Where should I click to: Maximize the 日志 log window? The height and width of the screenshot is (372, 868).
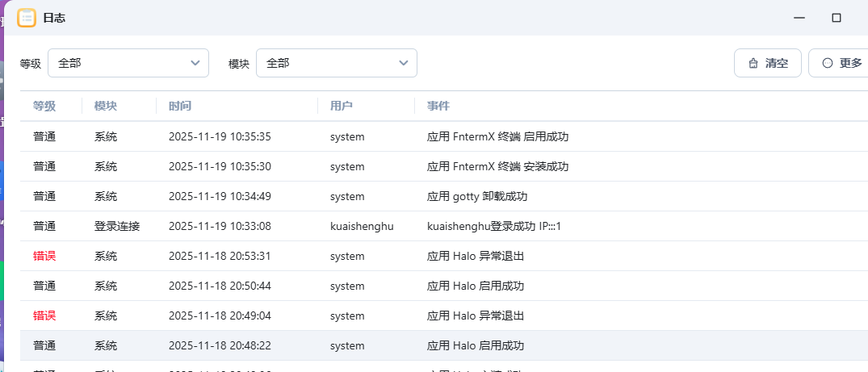[x=837, y=18]
